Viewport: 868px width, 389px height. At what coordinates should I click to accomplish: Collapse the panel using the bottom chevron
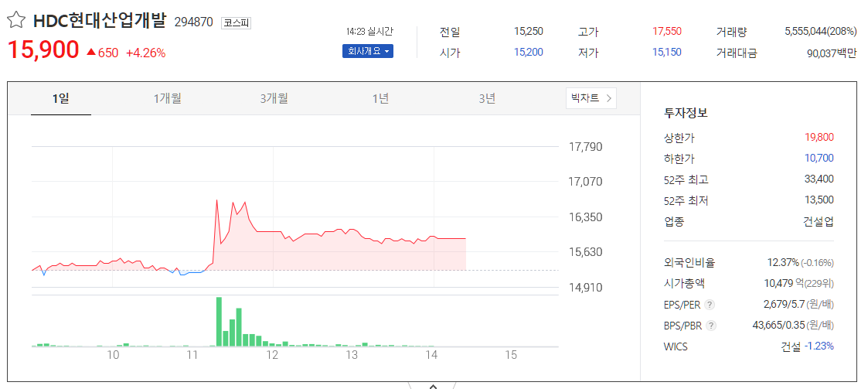tap(433, 384)
